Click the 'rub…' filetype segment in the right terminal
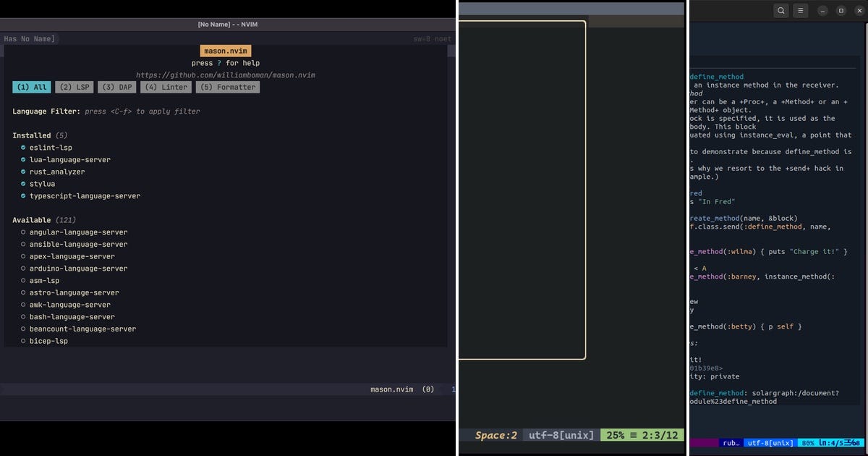Image resolution: width=868 pixels, height=456 pixels. [x=731, y=442]
